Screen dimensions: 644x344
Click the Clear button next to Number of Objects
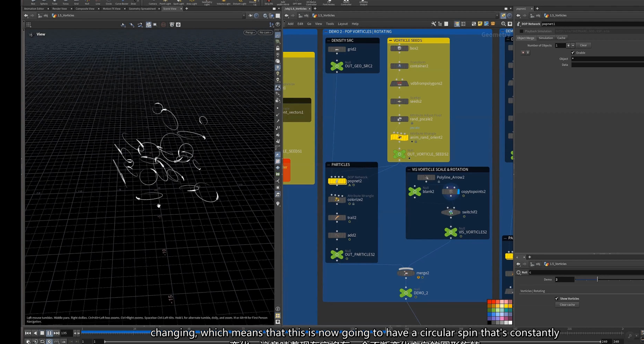[x=583, y=45]
